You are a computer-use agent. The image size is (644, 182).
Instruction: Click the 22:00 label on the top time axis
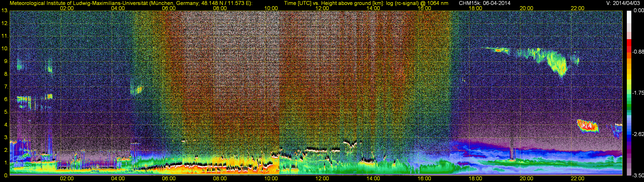[577, 8]
